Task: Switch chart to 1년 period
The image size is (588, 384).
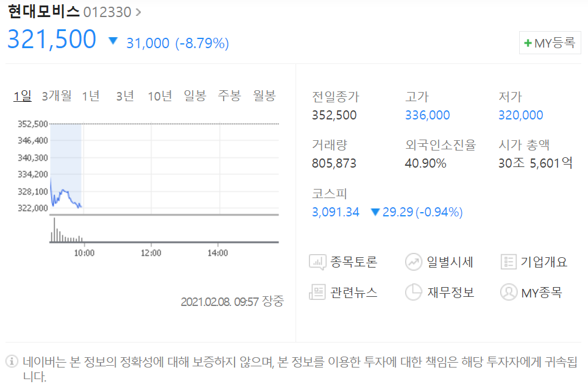Action: (91, 96)
